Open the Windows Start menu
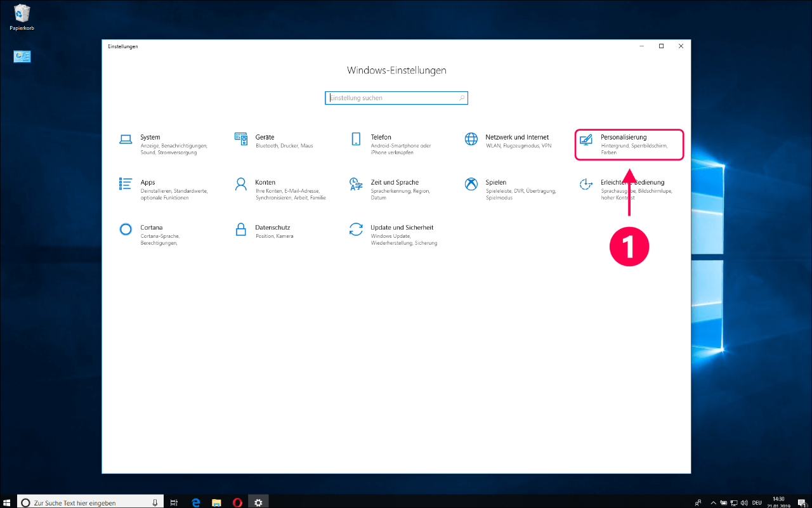 tap(7, 502)
